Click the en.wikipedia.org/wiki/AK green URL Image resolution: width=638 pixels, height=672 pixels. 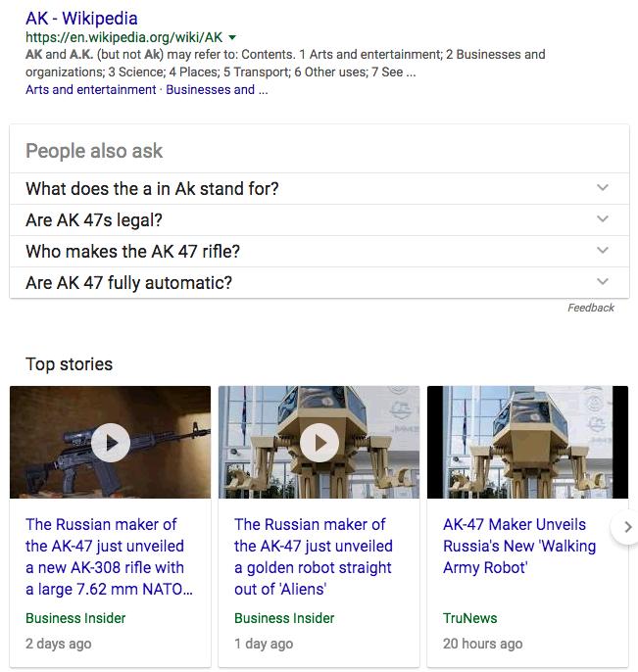(x=123, y=37)
